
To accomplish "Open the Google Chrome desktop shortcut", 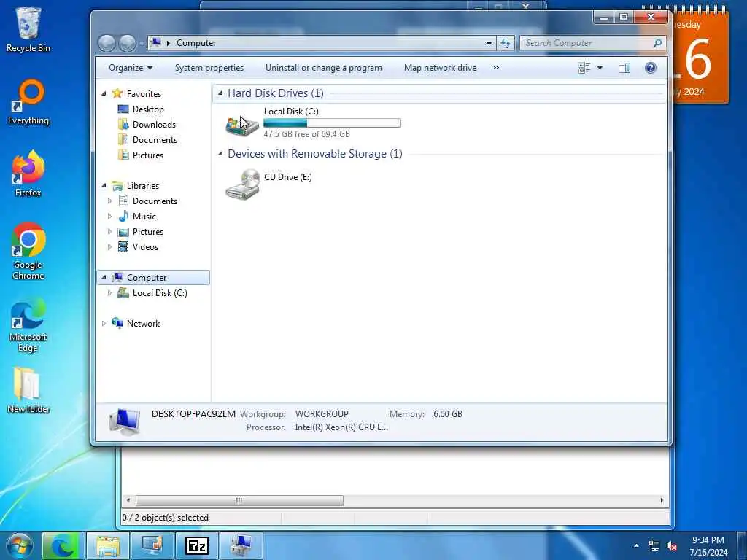I will pyautogui.click(x=28, y=252).
